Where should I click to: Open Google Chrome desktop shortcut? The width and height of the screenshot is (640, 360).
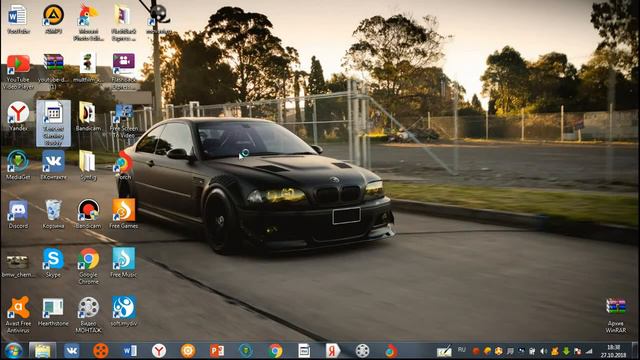point(88,266)
